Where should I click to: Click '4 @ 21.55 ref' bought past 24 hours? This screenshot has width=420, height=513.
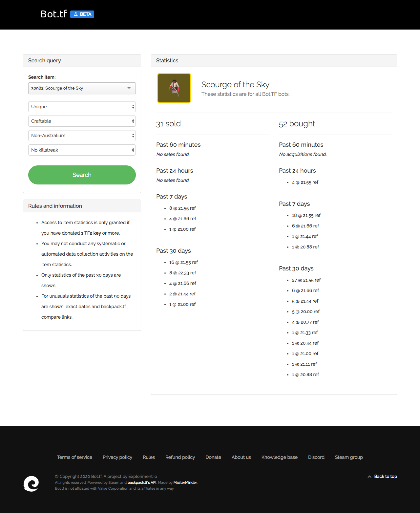pos(305,182)
